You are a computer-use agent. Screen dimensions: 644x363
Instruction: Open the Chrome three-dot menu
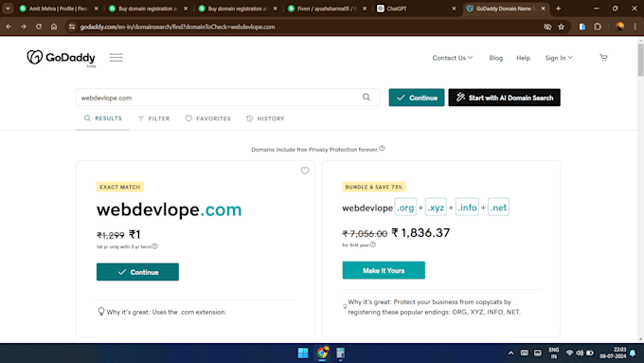click(635, 27)
